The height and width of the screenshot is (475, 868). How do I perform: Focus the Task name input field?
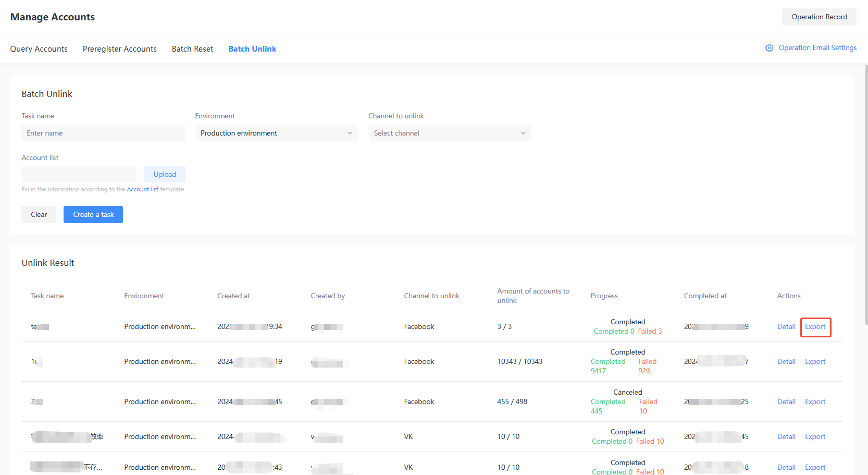coord(103,133)
